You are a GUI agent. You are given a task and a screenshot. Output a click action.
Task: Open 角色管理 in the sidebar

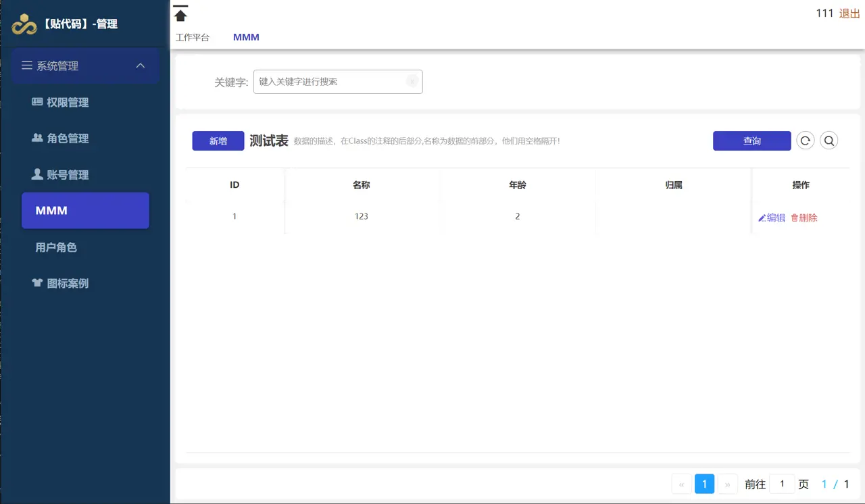point(60,138)
